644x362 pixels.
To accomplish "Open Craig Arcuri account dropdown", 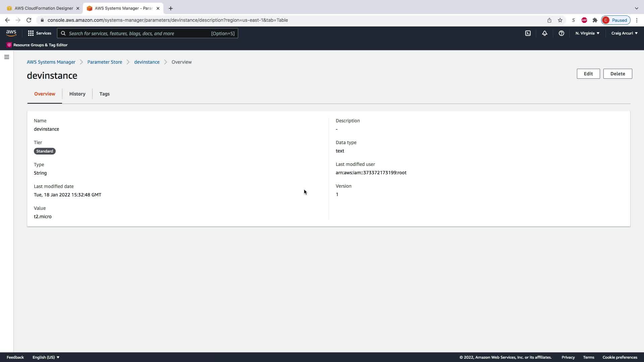I will [624, 33].
